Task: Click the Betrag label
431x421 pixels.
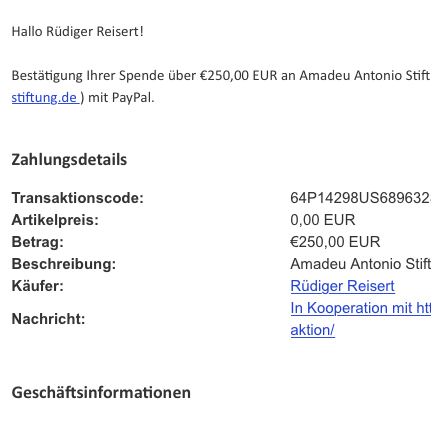Action: (38, 242)
